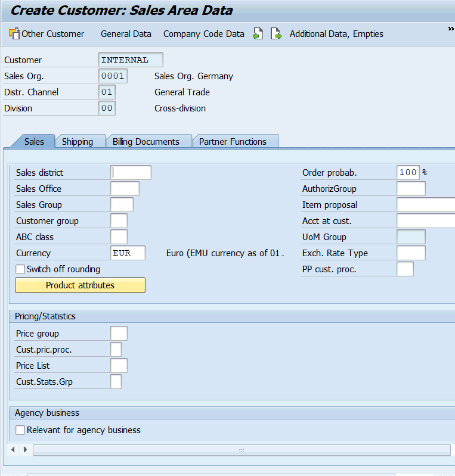Open General Data view

pyautogui.click(x=126, y=34)
